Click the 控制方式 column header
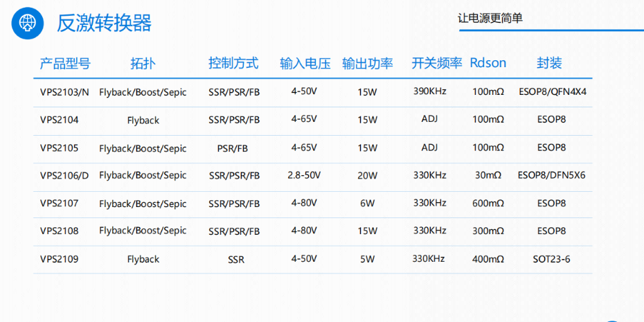The width and height of the screenshot is (644, 322). click(233, 64)
